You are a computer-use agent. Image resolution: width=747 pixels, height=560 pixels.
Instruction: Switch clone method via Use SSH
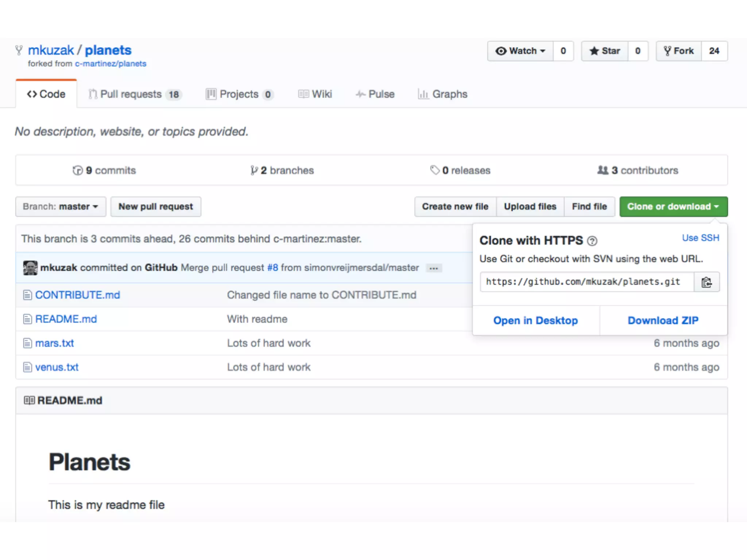(700, 238)
